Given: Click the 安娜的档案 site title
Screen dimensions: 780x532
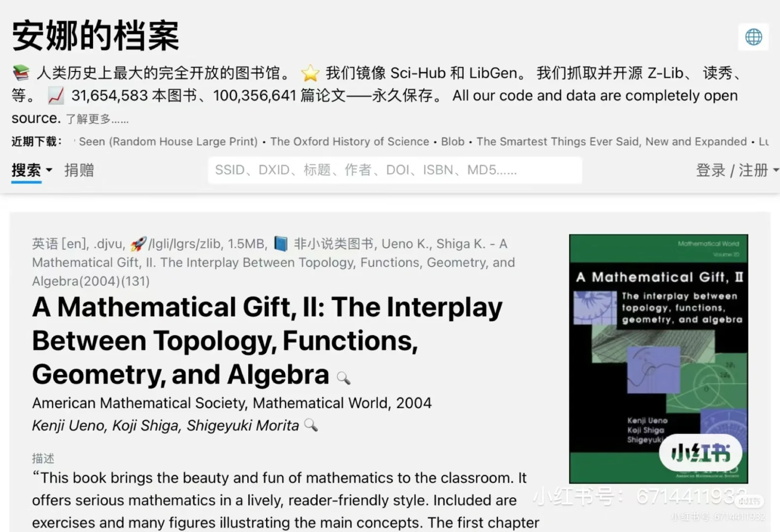Looking at the screenshot, I should point(96,36).
